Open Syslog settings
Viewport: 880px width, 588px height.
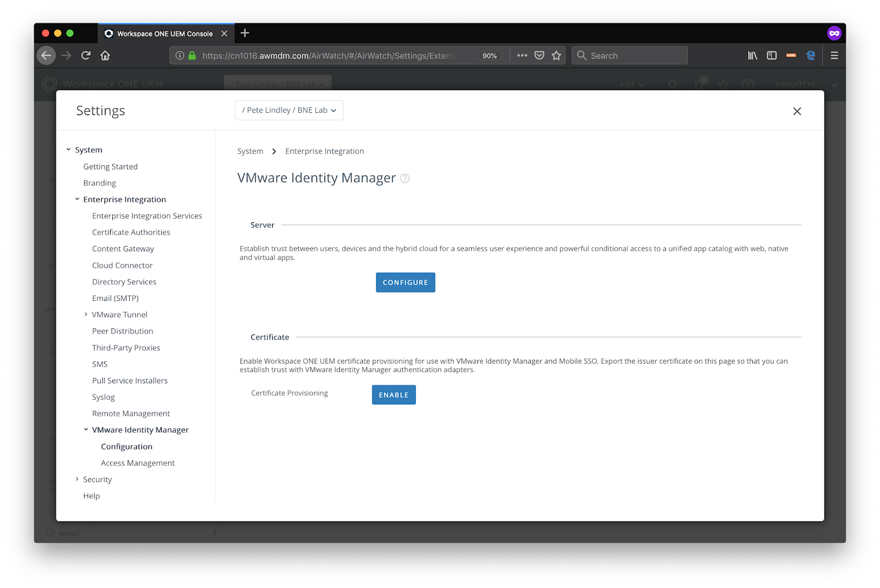(x=103, y=397)
